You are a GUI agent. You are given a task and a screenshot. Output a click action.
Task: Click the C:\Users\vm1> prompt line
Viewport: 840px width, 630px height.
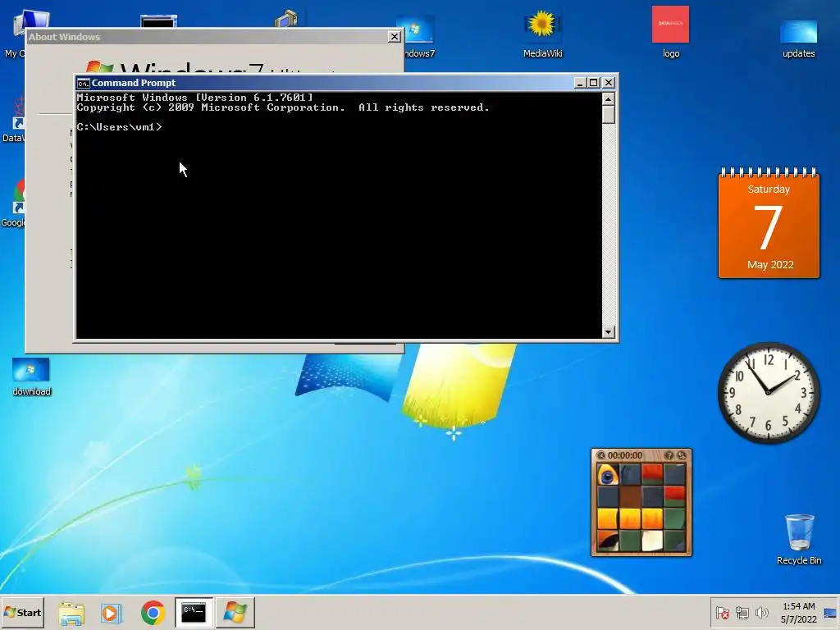(119, 127)
